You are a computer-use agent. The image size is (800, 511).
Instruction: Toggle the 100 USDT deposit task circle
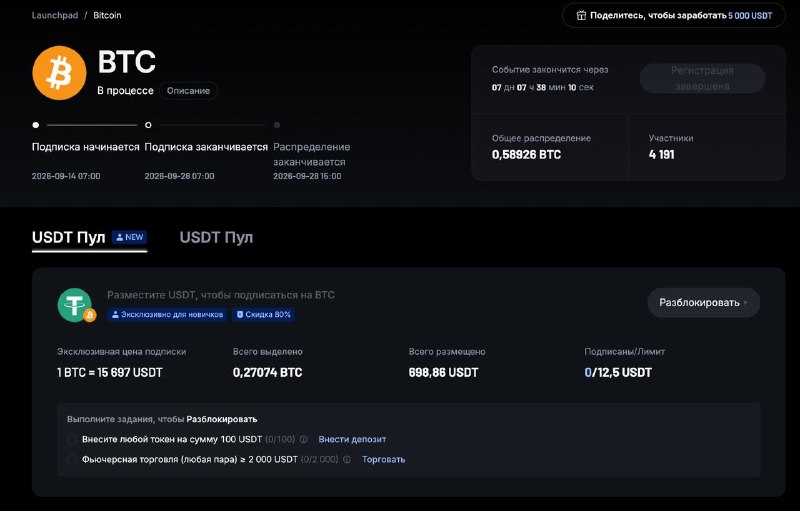(72, 439)
